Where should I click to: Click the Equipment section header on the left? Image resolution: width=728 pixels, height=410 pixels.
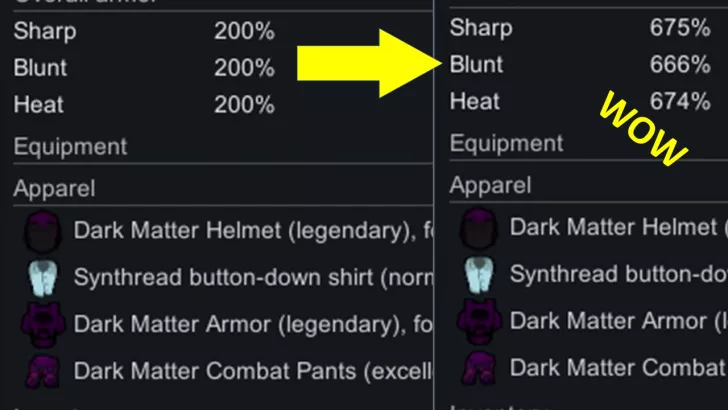(x=70, y=147)
